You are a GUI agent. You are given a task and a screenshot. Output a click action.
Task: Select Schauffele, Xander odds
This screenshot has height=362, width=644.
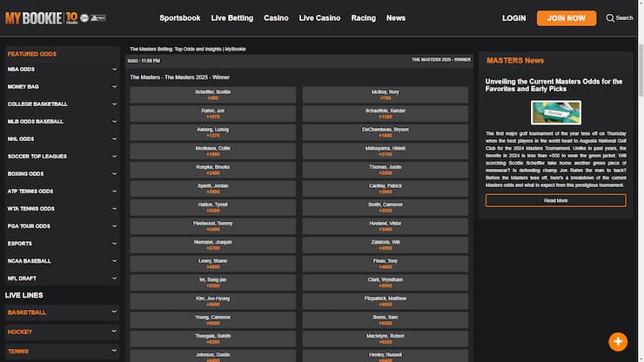pyautogui.click(x=386, y=114)
